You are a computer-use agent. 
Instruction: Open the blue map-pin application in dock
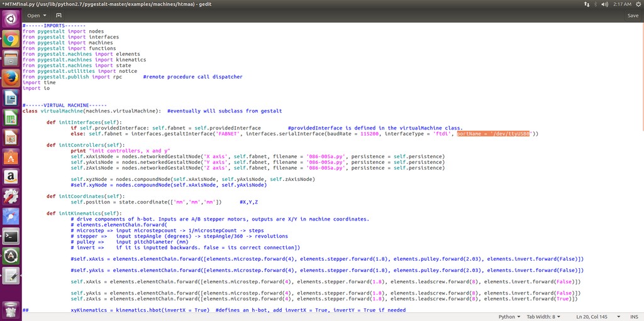[x=11, y=217]
